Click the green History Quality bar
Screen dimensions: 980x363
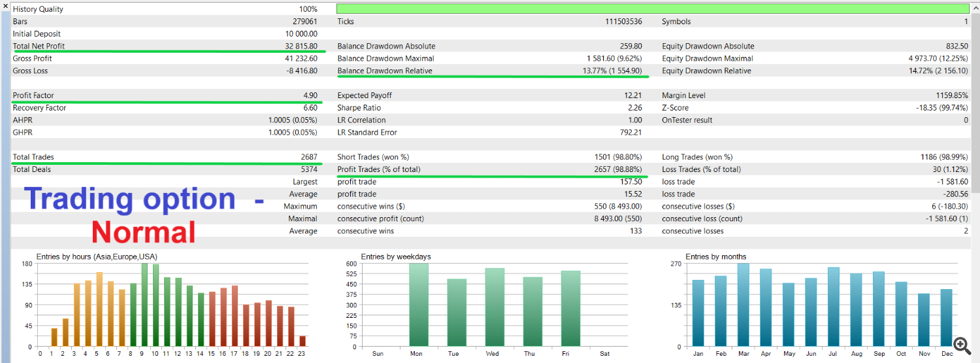(652, 9)
